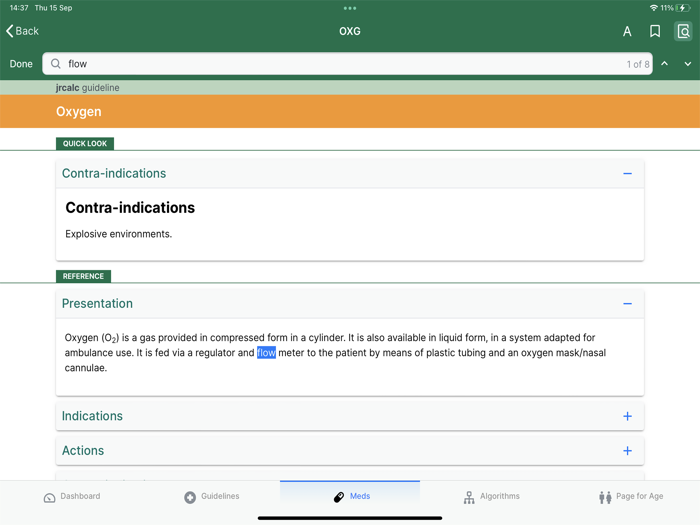The image size is (700, 525).
Task: Jump to the previous search match
Action: (664, 64)
